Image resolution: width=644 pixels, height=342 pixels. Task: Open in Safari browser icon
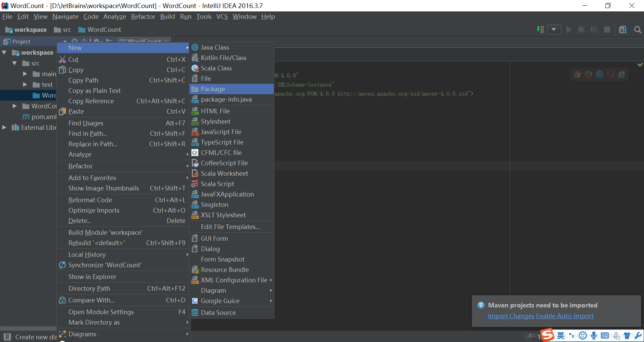pos(599,74)
